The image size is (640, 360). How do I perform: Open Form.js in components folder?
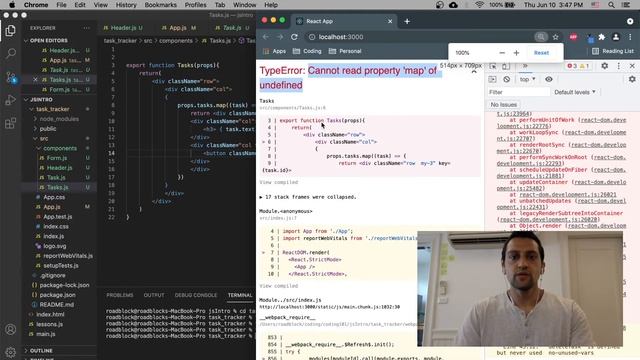coord(57,158)
